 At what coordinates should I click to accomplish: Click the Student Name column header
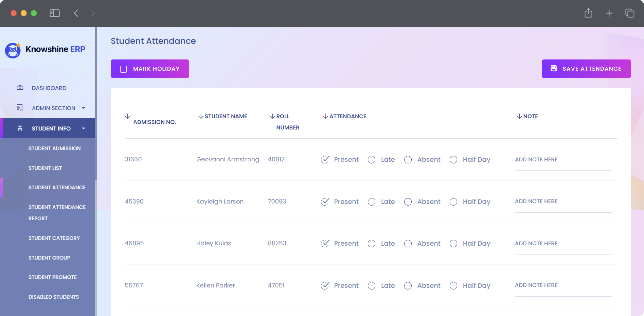[x=226, y=116]
